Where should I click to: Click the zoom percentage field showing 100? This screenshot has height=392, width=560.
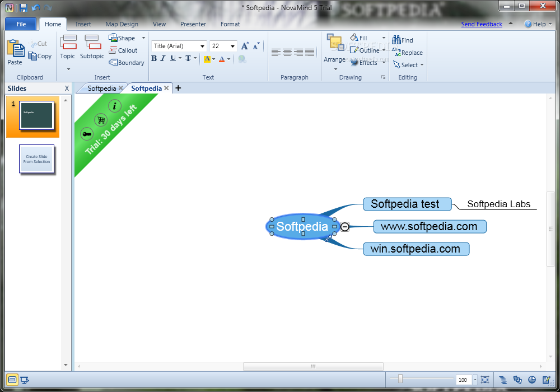tap(463, 380)
